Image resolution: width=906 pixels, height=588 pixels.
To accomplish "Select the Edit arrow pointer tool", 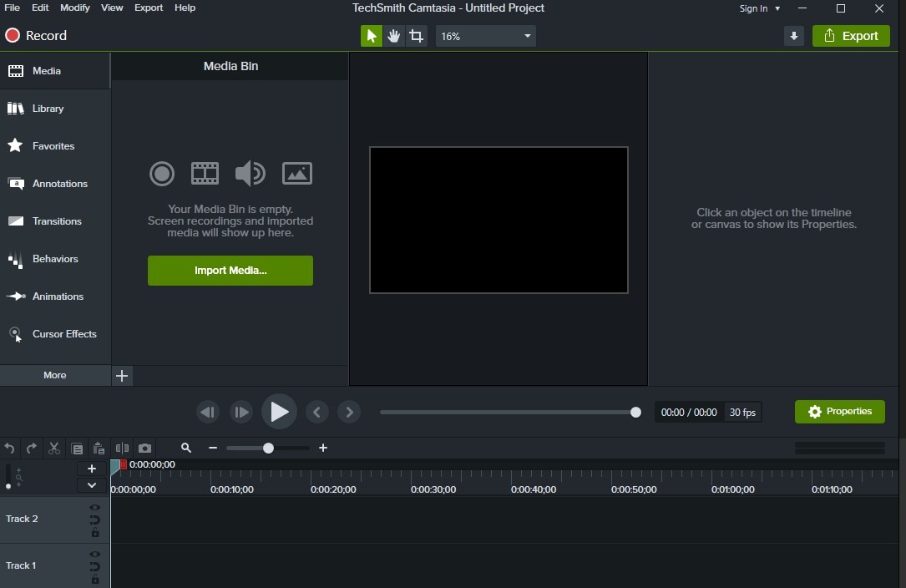I will [372, 36].
